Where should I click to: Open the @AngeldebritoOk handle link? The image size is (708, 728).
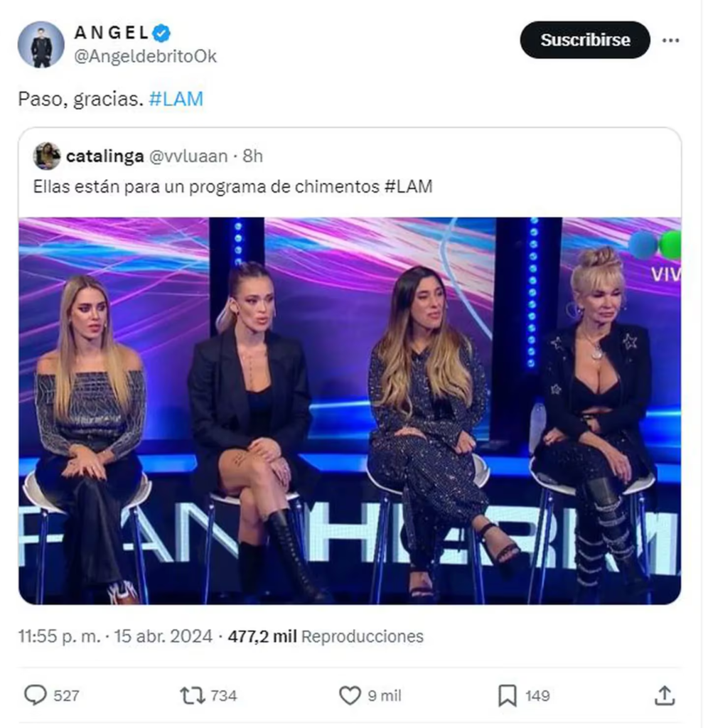click(145, 56)
